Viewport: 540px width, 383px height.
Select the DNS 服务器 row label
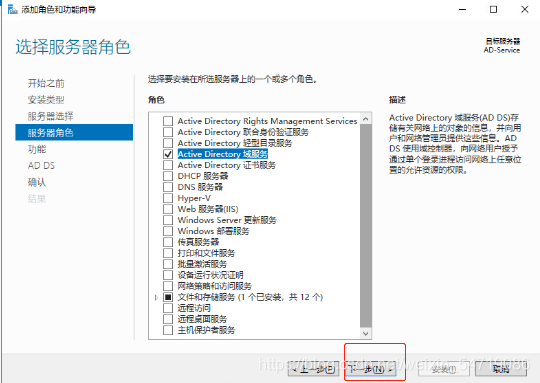[200, 187]
